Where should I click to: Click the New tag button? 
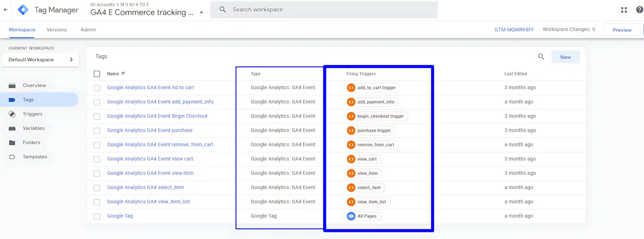coord(565,57)
